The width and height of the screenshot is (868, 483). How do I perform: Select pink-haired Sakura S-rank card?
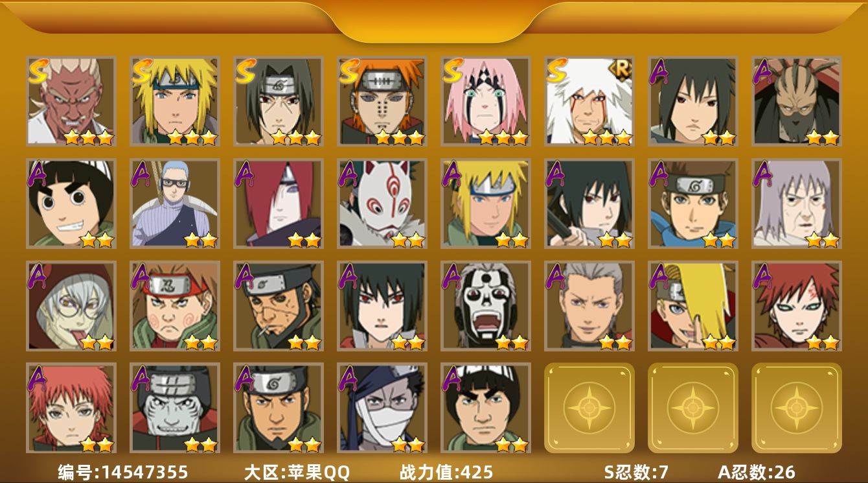(x=485, y=101)
